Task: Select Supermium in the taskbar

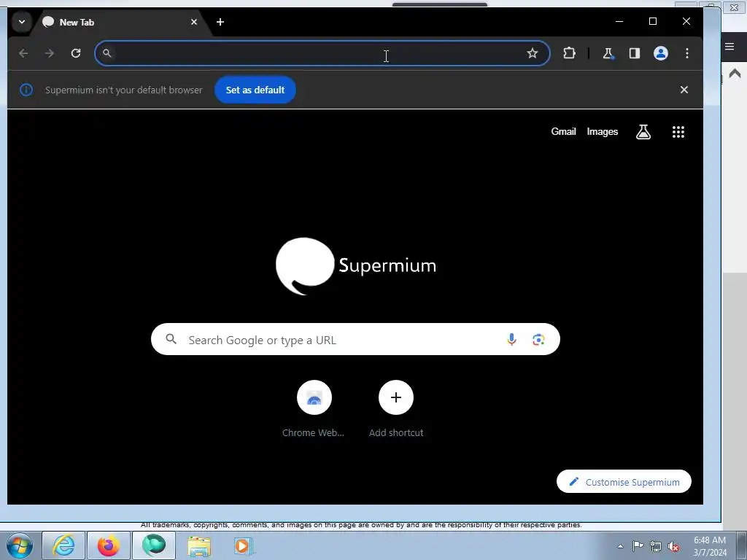Action: point(153,545)
